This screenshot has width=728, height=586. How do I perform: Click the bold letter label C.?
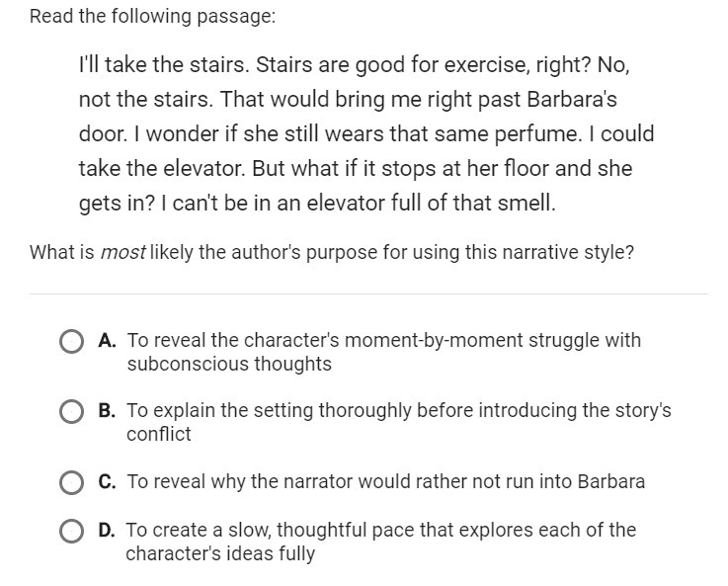(x=107, y=481)
